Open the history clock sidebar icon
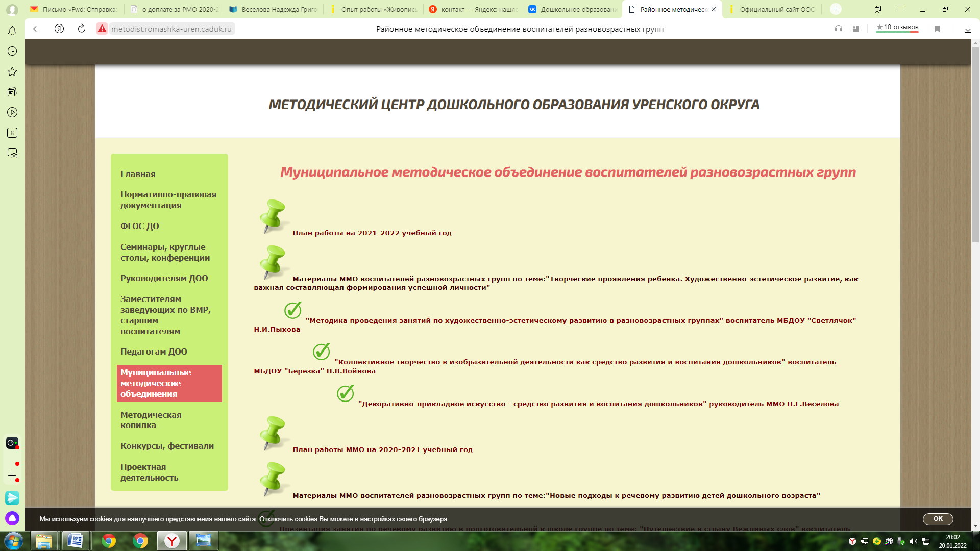The height and width of the screenshot is (551, 980). tap(12, 51)
